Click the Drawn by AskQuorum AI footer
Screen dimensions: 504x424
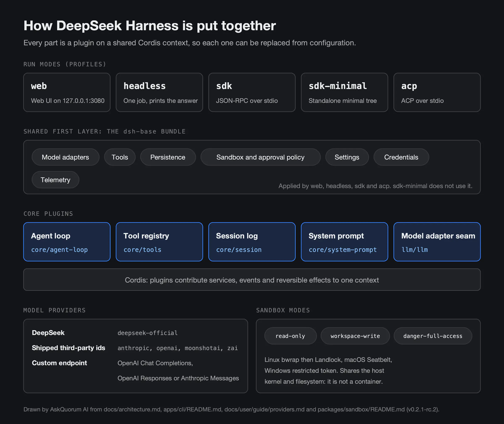tap(231, 409)
